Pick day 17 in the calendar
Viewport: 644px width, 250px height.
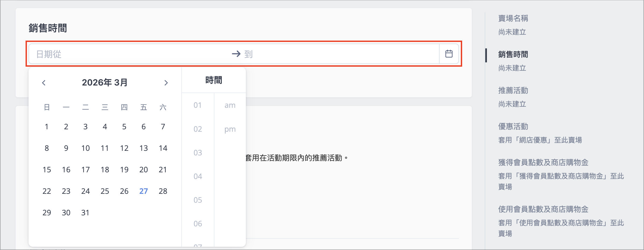tap(86, 170)
